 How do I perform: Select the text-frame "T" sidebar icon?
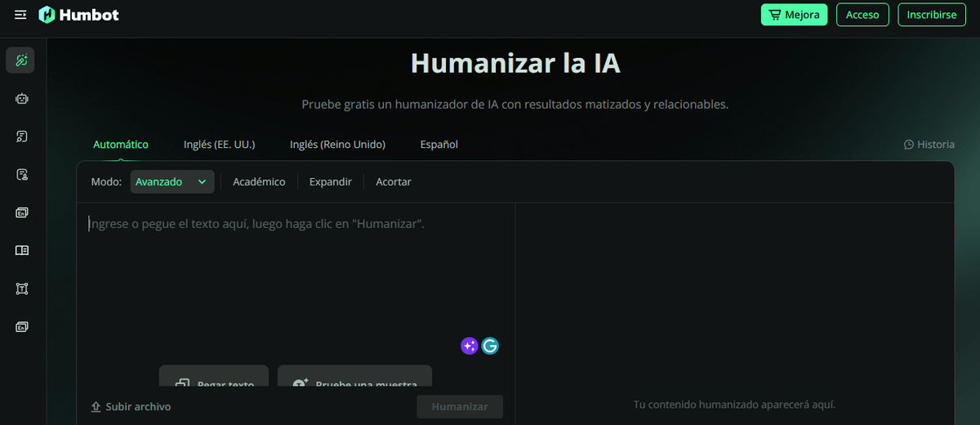(x=21, y=289)
